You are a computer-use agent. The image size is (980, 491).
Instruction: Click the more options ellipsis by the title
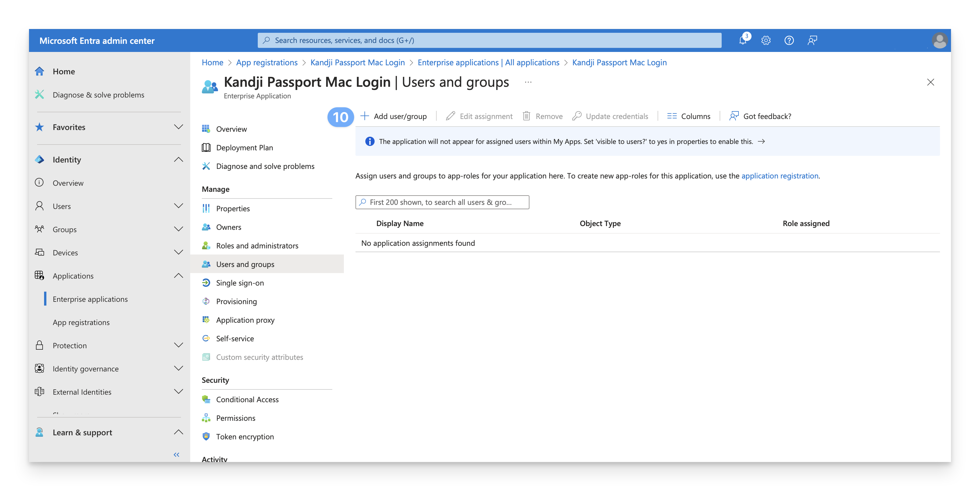[x=528, y=82]
